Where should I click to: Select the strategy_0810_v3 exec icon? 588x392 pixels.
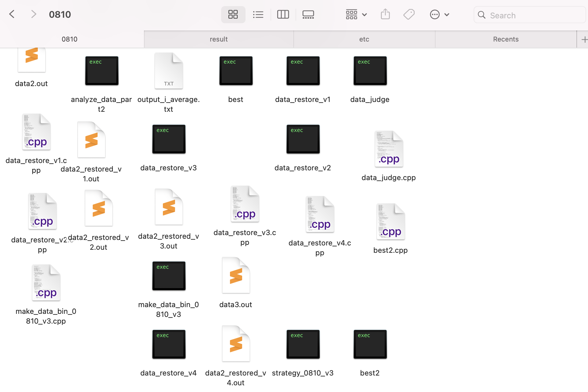[x=303, y=344]
